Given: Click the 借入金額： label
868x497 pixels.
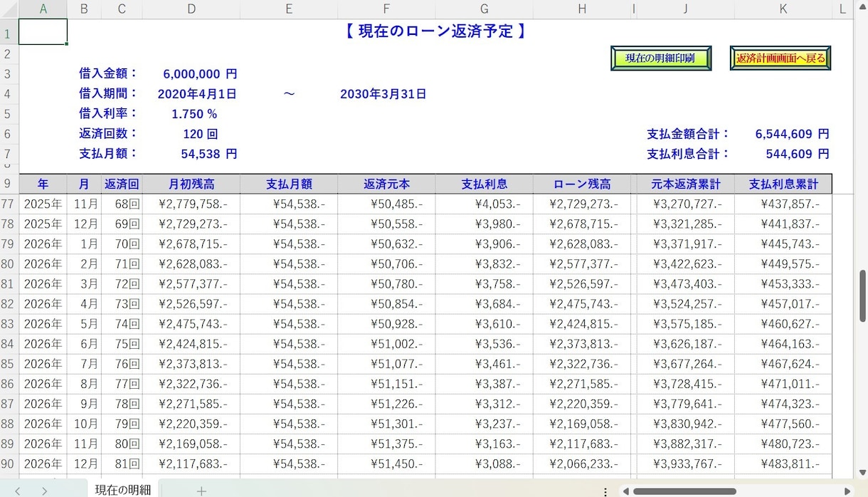Looking at the screenshot, I should pyautogui.click(x=109, y=73).
